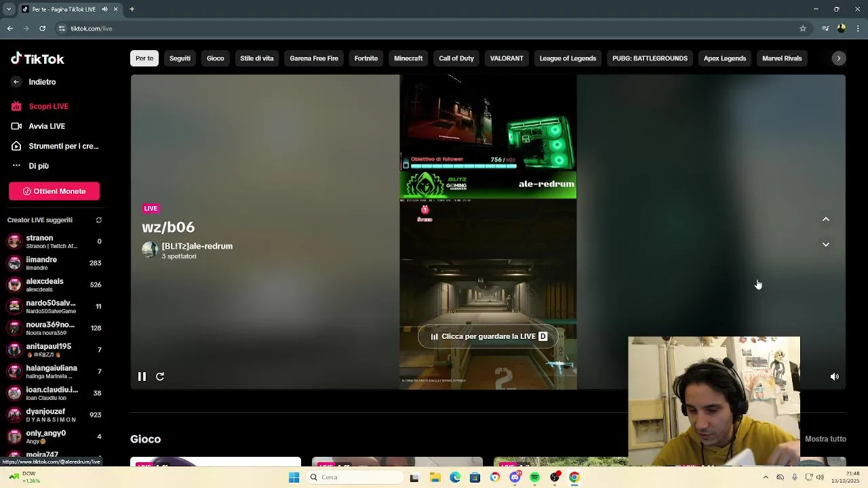Mute the TikTok tab audio
This screenshot has width=868, height=488.
pyautogui.click(x=104, y=9)
